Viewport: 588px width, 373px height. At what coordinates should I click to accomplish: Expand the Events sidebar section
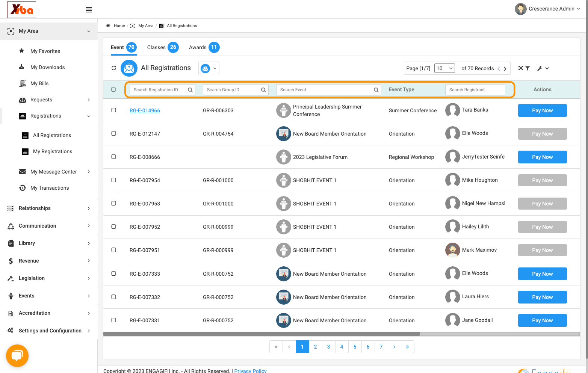pyautogui.click(x=89, y=296)
